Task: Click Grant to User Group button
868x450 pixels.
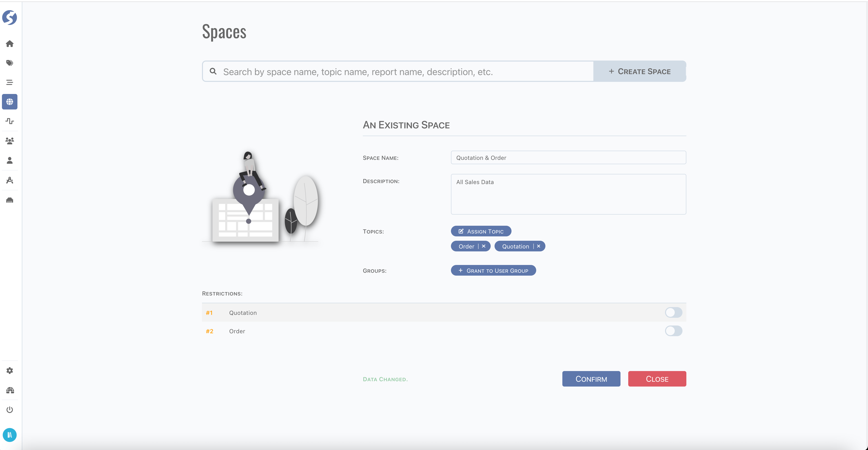Action: pos(493,271)
